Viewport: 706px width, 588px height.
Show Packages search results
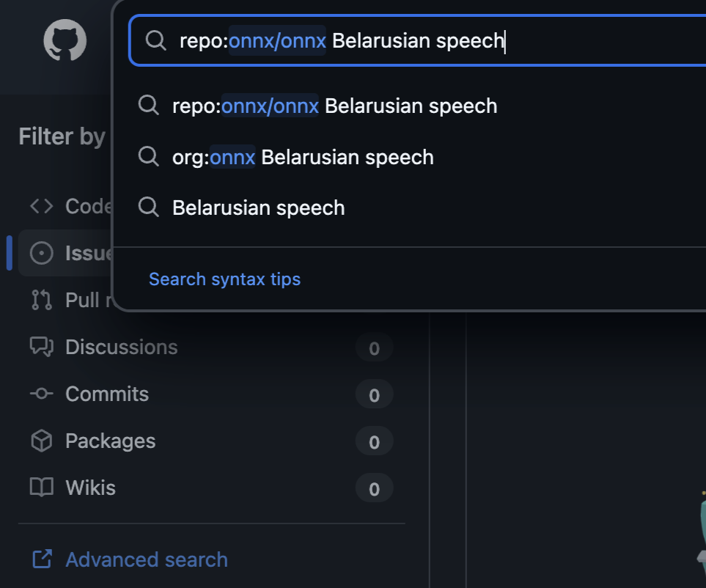110,441
